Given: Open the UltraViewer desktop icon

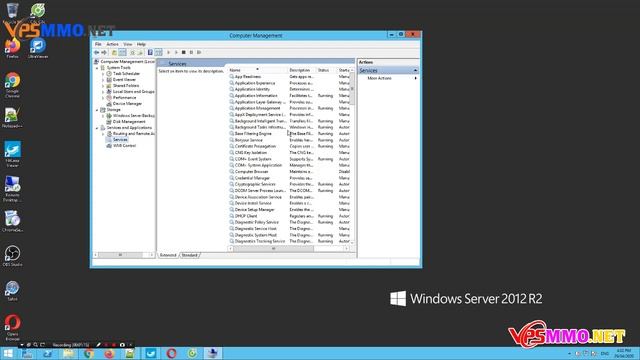Looking at the screenshot, I should [38, 49].
